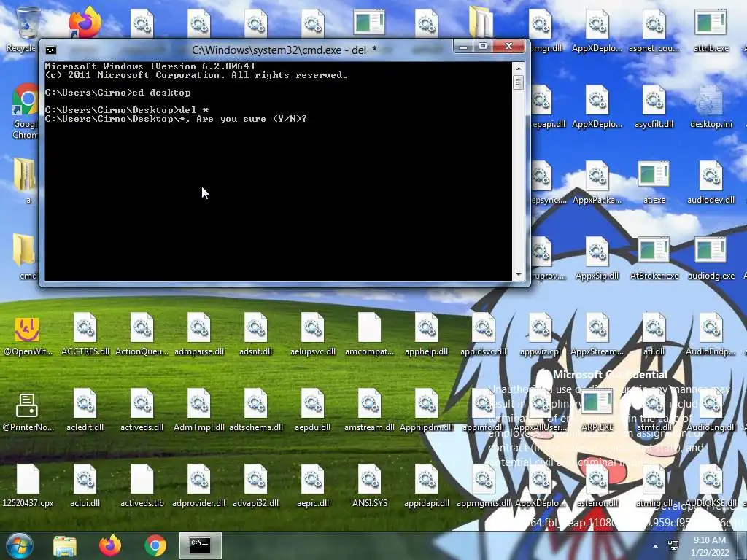This screenshot has width=747, height=560.
Task: Open the cmd window system menu icon
Action: point(51,50)
